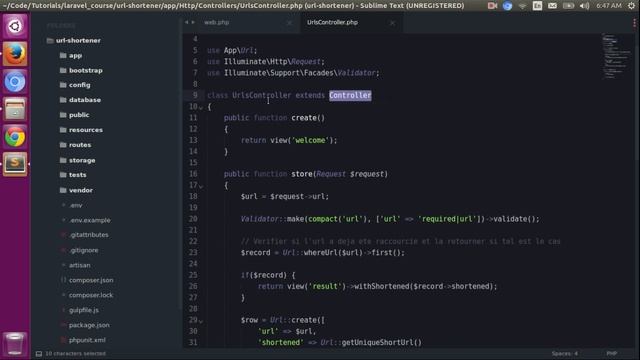Open package.json in the sidebar
The image size is (640, 360).
tap(89, 325)
